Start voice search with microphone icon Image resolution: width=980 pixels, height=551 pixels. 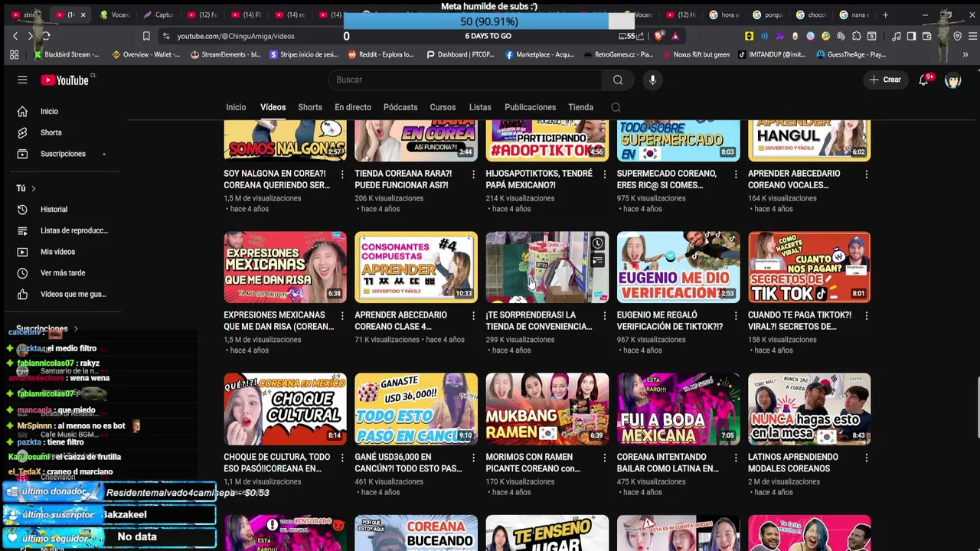click(652, 80)
